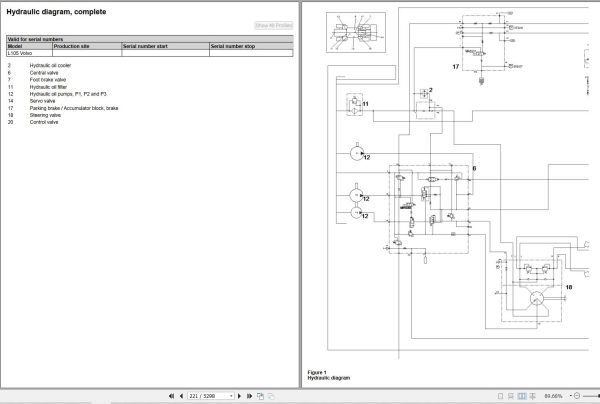
Task: Select the two-page view mode
Action: click(522, 396)
